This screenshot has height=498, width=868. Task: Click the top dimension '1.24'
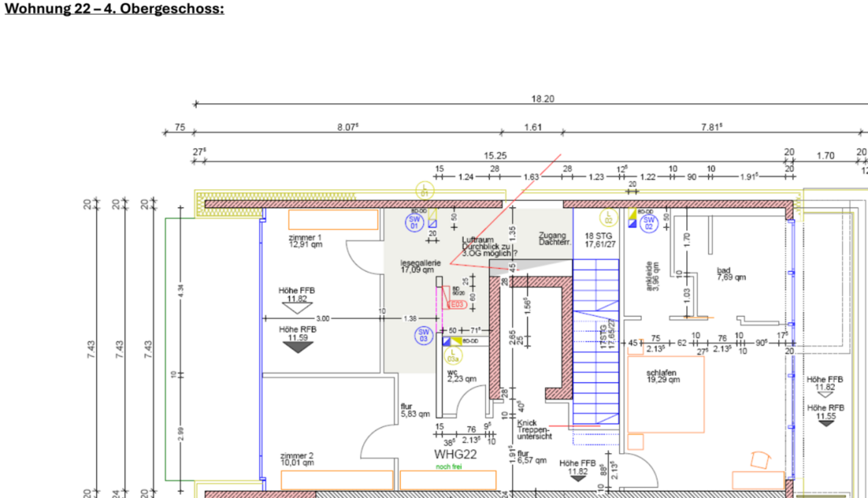(x=466, y=177)
